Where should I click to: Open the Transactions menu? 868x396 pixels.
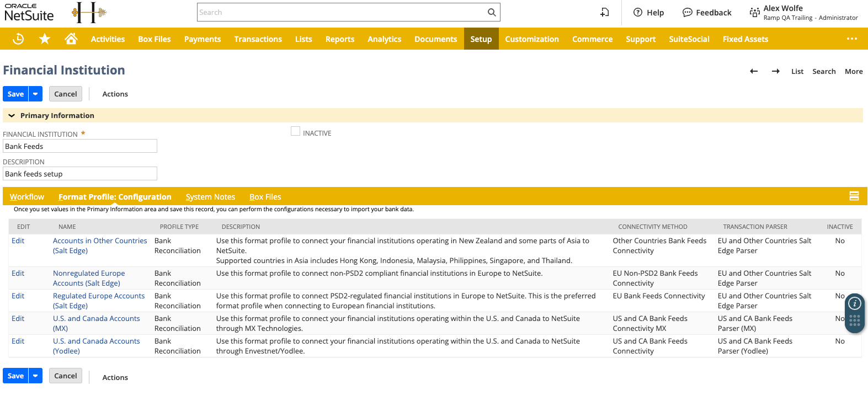258,39
